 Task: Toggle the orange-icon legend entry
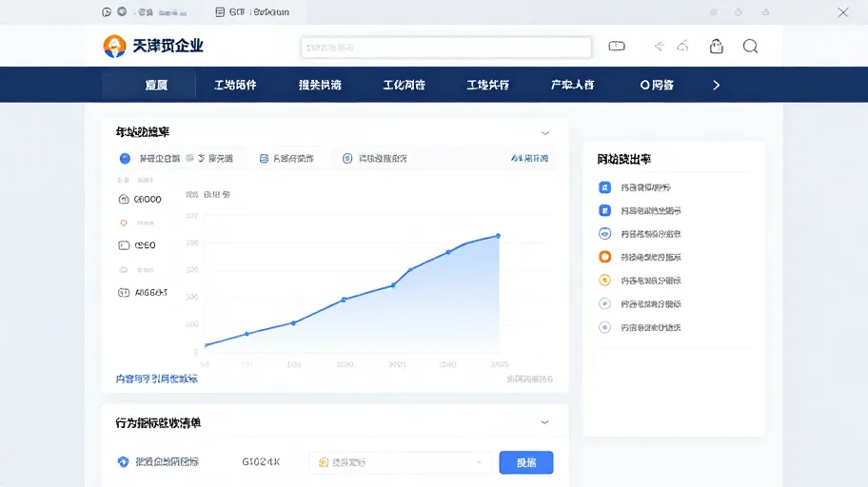(x=137, y=223)
